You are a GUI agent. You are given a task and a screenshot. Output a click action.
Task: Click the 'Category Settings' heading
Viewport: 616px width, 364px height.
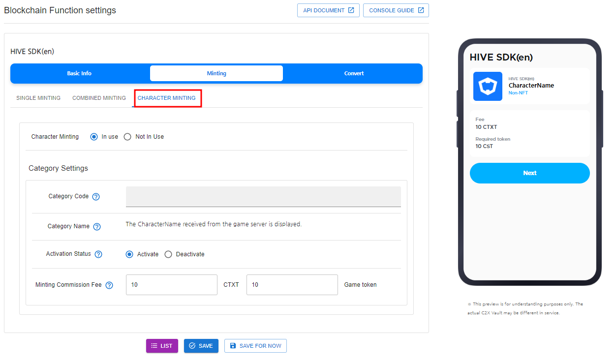pos(58,168)
